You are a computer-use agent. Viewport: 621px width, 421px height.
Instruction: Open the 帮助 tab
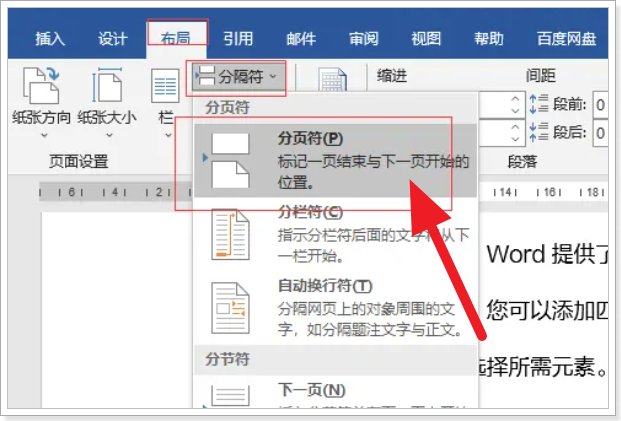click(x=489, y=39)
